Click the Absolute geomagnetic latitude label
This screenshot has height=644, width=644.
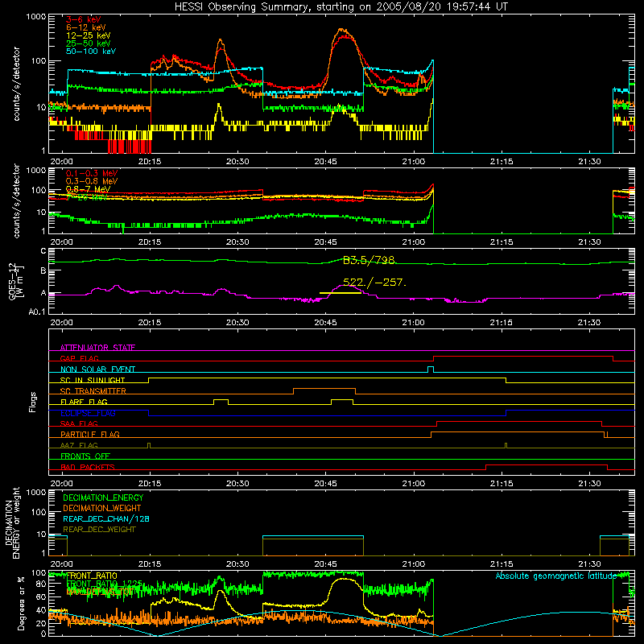[556, 576]
